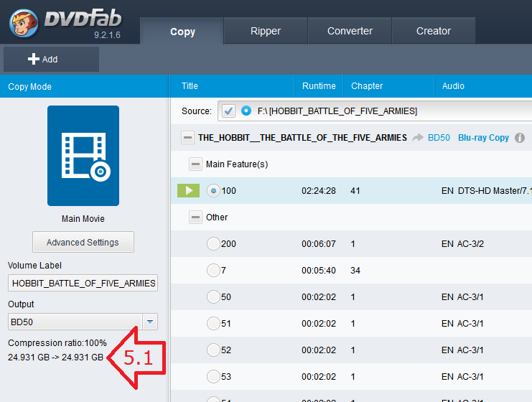The width and height of the screenshot is (532, 402).
Task: Click runtime 00:06:07 of title 200
Action: (x=319, y=244)
